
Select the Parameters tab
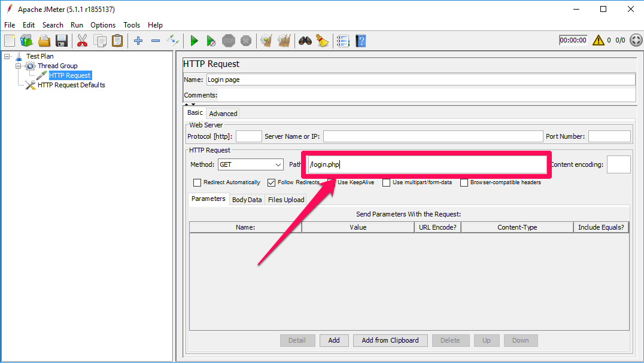(x=208, y=199)
